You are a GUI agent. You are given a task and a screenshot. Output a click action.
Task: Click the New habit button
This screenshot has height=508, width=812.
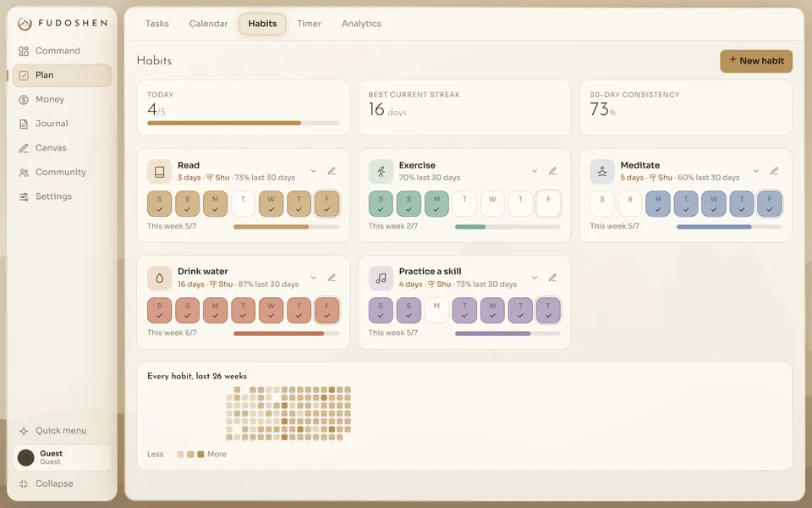(756, 61)
